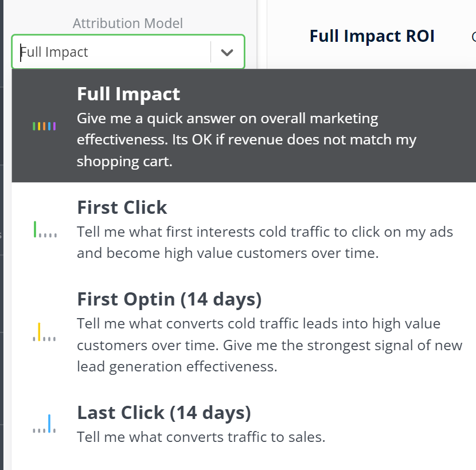Image resolution: width=476 pixels, height=470 pixels.
Task: Click the Full Impact ROI column header
Action: 372,36
